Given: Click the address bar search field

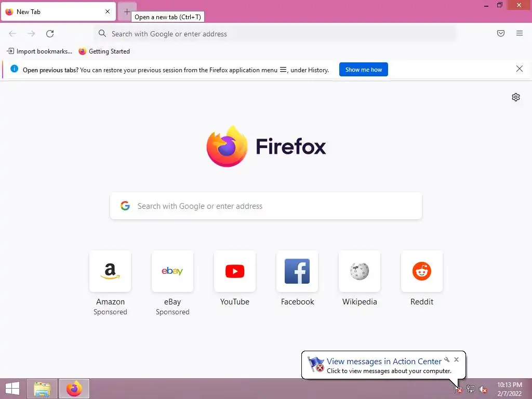Looking at the screenshot, I should [275, 34].
